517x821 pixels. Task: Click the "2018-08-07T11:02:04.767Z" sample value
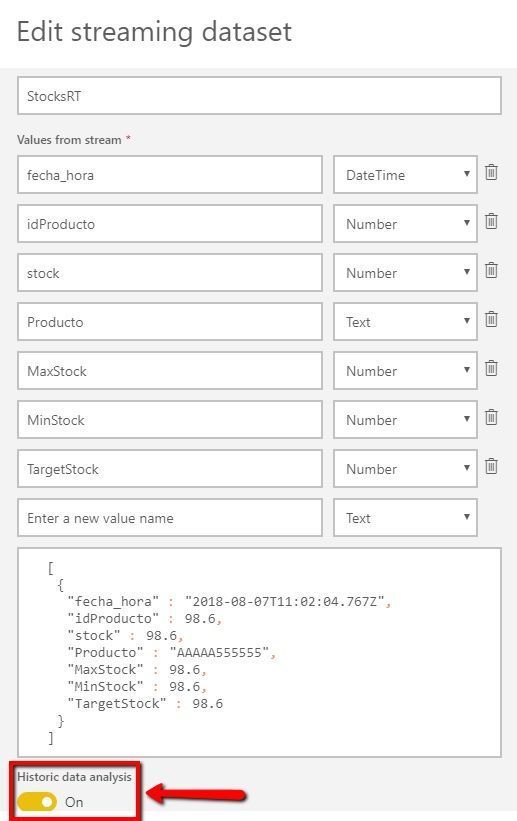287,601
